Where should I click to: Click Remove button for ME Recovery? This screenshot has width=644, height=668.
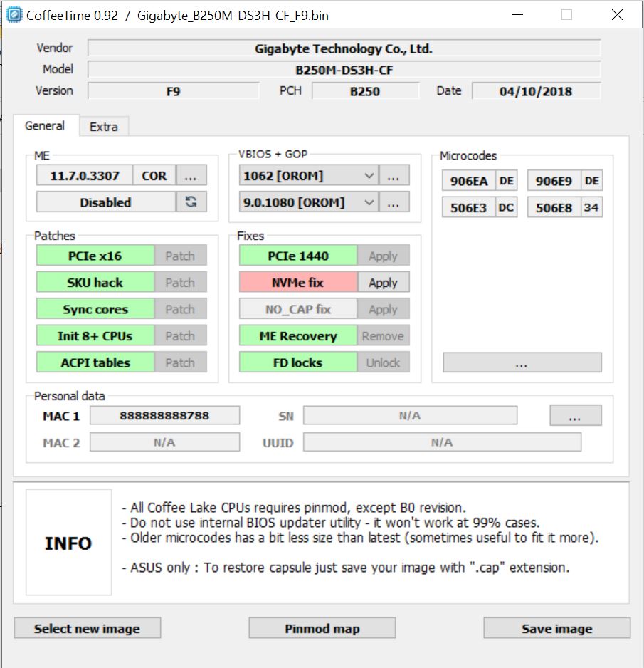(384, 335)
